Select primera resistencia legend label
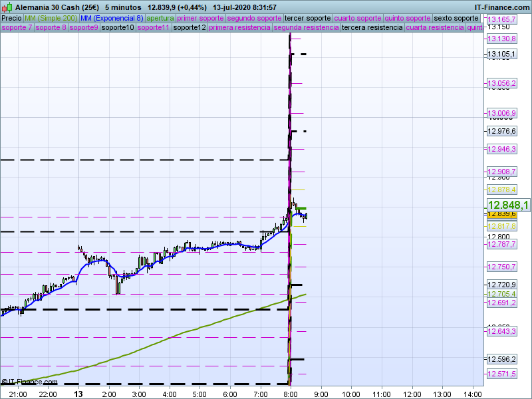Screen dimensions: 532x399 click(239, 27)
